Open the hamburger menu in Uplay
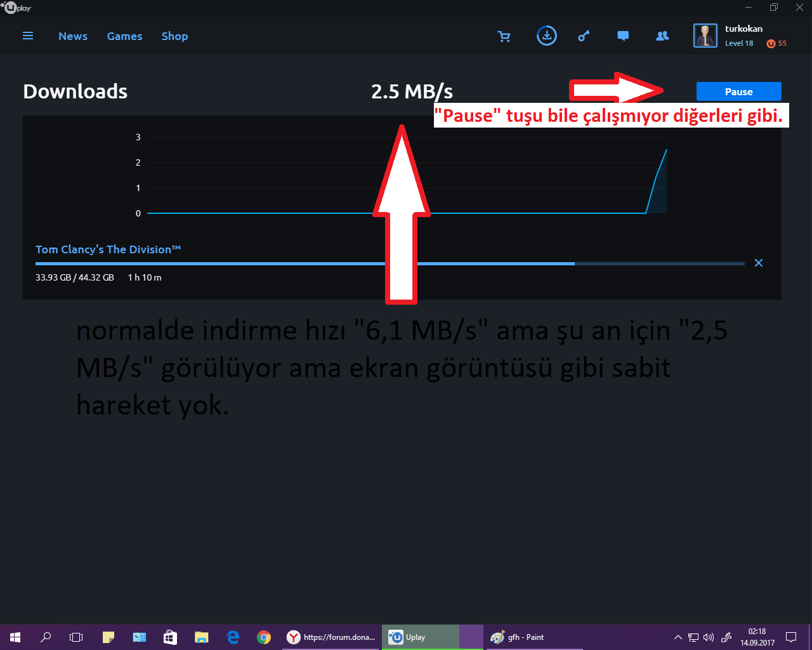 pos(28,36)
